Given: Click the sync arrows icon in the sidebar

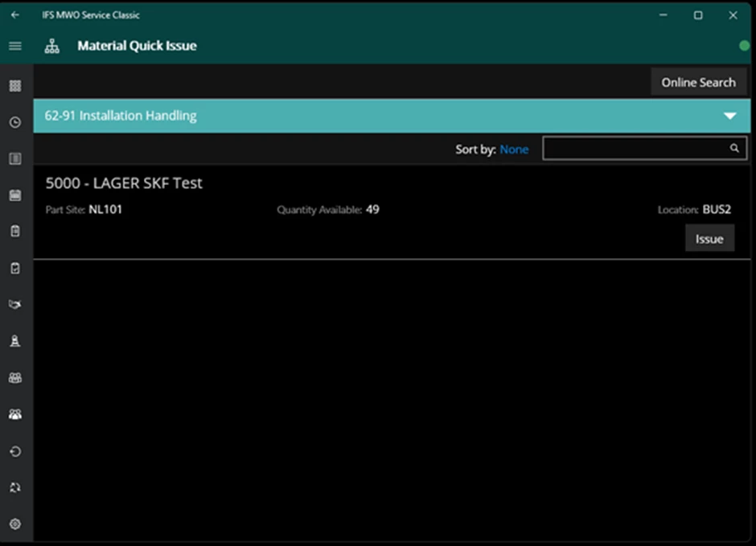Looking at the screenshot, I should pyautogui.click(x=15, y=487).
